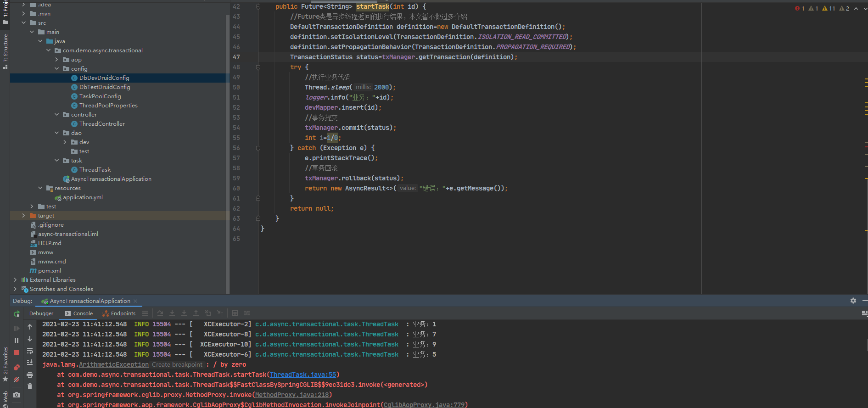
Task: Open pom.xml file
Action: pos(50,271)
